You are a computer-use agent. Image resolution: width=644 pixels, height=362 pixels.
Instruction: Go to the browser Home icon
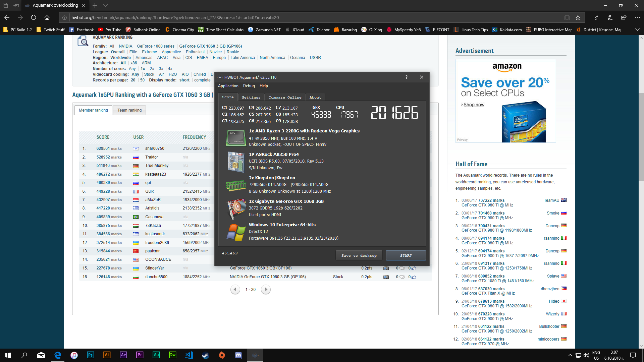tap(47, 17)
